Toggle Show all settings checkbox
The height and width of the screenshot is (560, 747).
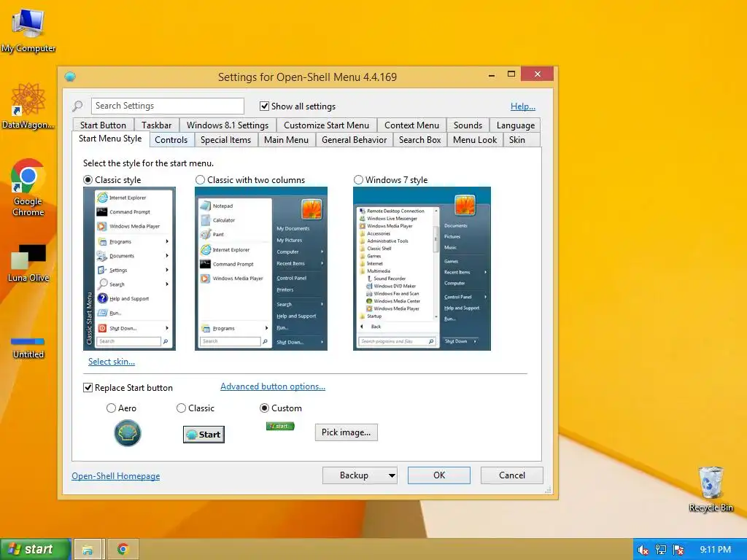click(264, 106)
